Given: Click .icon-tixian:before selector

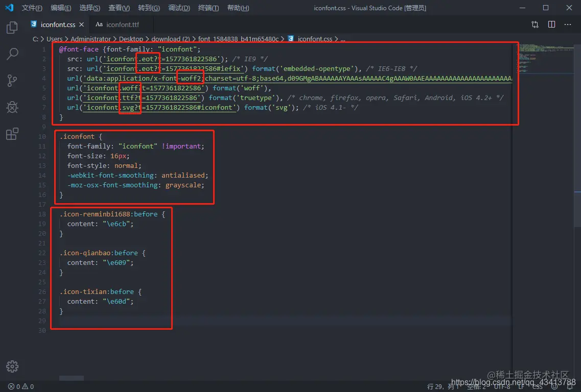Looking at the screenshot, I should [97, 291].
